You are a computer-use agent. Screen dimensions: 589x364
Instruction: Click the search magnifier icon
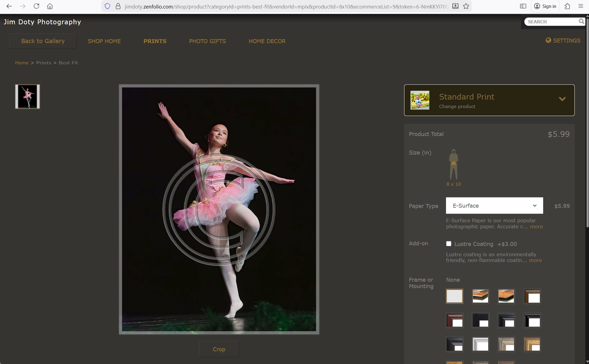coord(581,22)
